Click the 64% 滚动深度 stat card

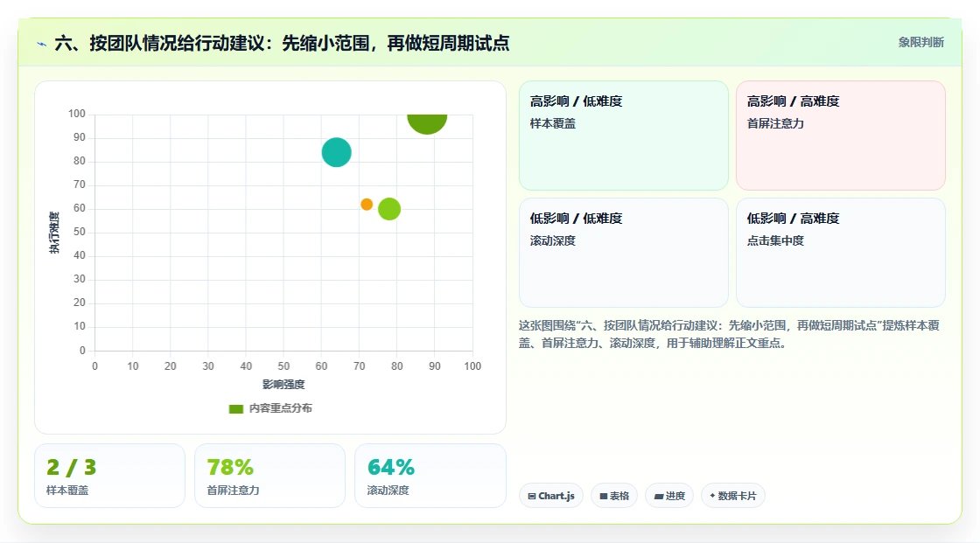[x=430, y=476]
